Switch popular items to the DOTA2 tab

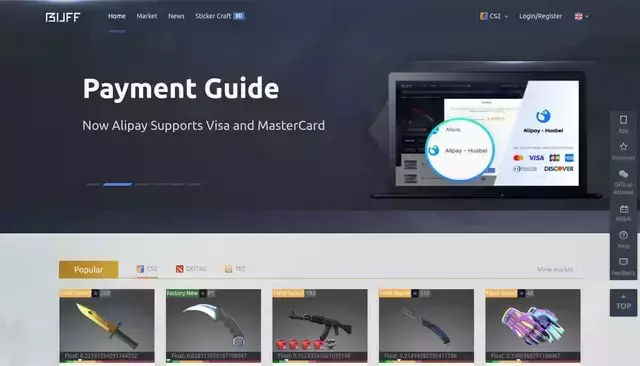point(191,269)
